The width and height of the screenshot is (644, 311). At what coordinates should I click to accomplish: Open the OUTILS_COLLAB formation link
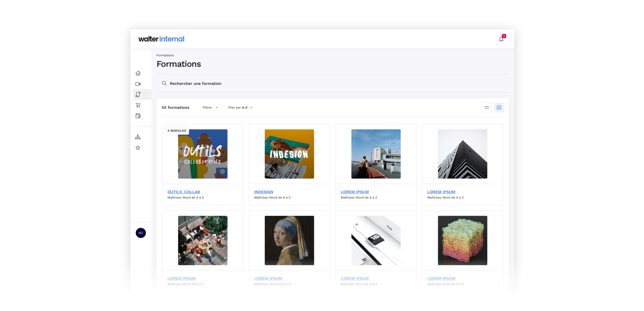click(x=184, y=192)
